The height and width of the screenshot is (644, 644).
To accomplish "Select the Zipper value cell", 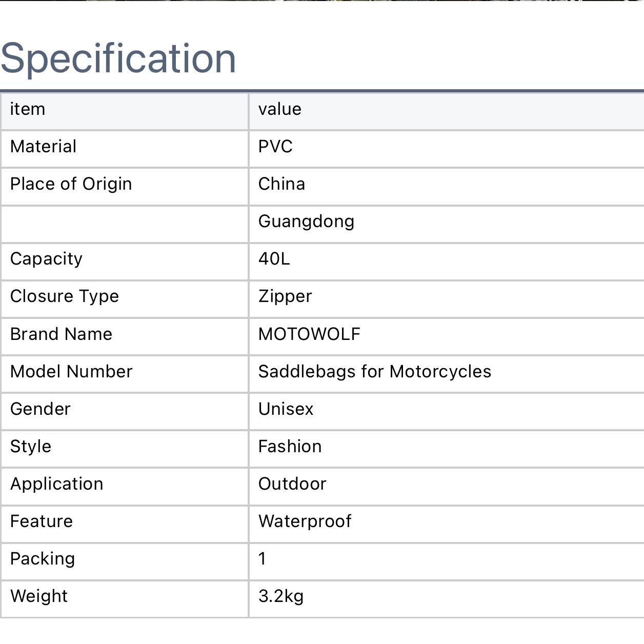I will coord(285,296).
